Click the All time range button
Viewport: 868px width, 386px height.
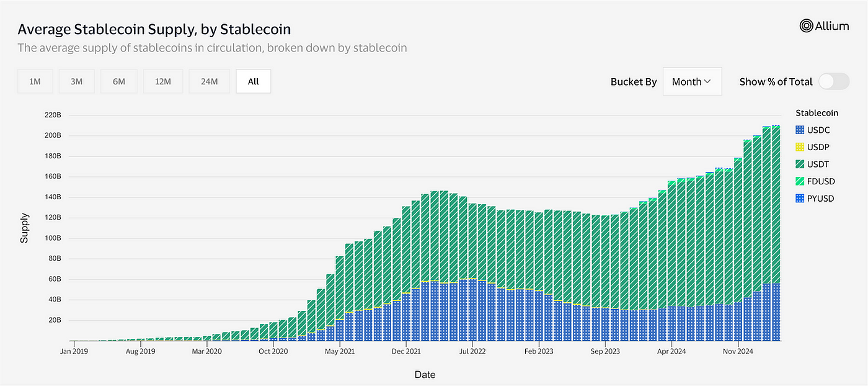(253, 81)
